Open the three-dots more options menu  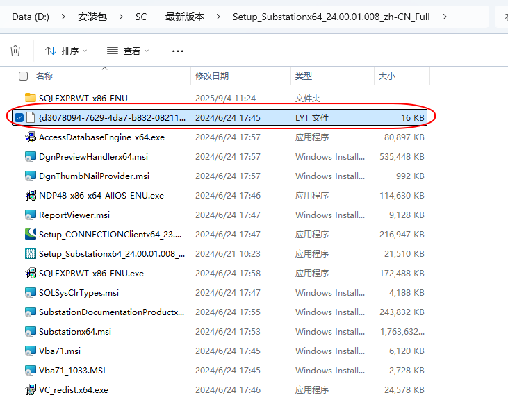177,51
